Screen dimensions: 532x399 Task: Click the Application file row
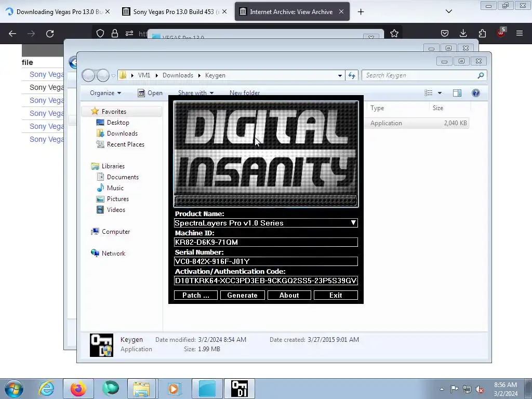(x=417, y=123)
